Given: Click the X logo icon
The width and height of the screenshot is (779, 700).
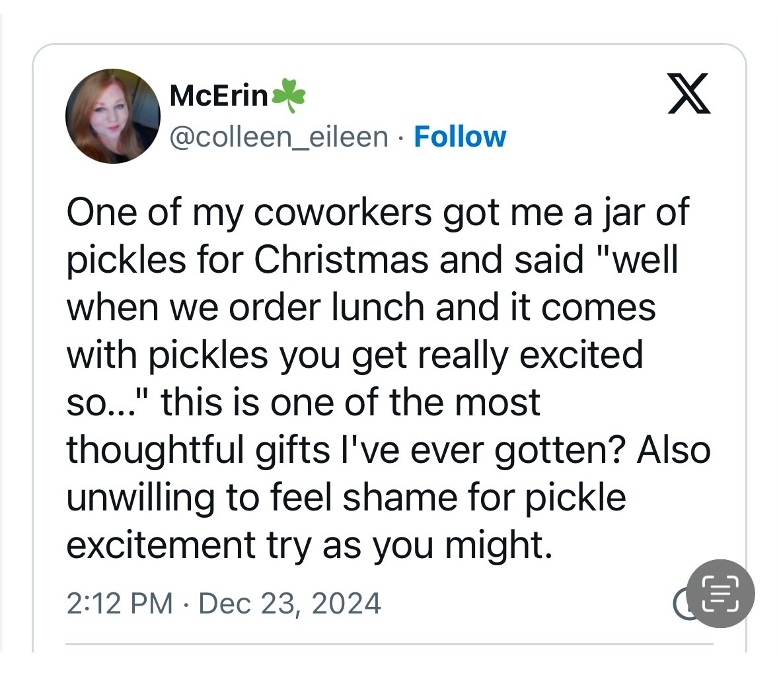Looking at the screenshot, I should coord(688,94).
